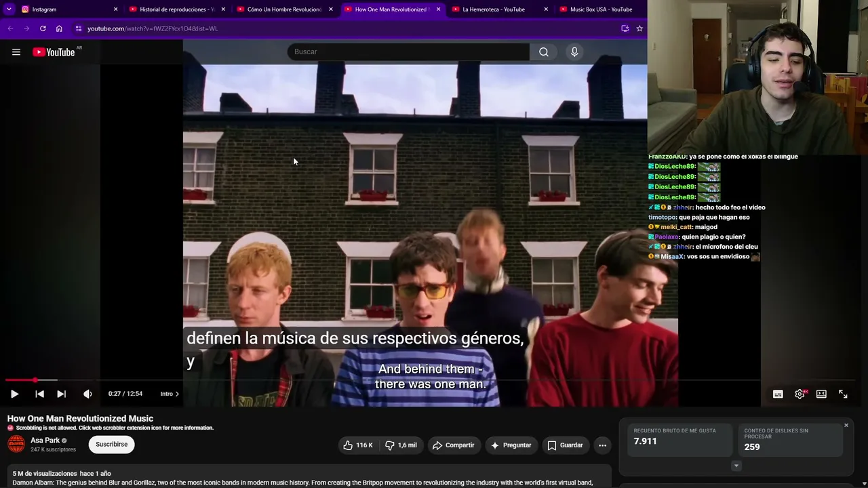The height and width of the screenshot is (488, 868).
Task: Select the How One Man Revolutionized tab
Action: click(392, 9)
